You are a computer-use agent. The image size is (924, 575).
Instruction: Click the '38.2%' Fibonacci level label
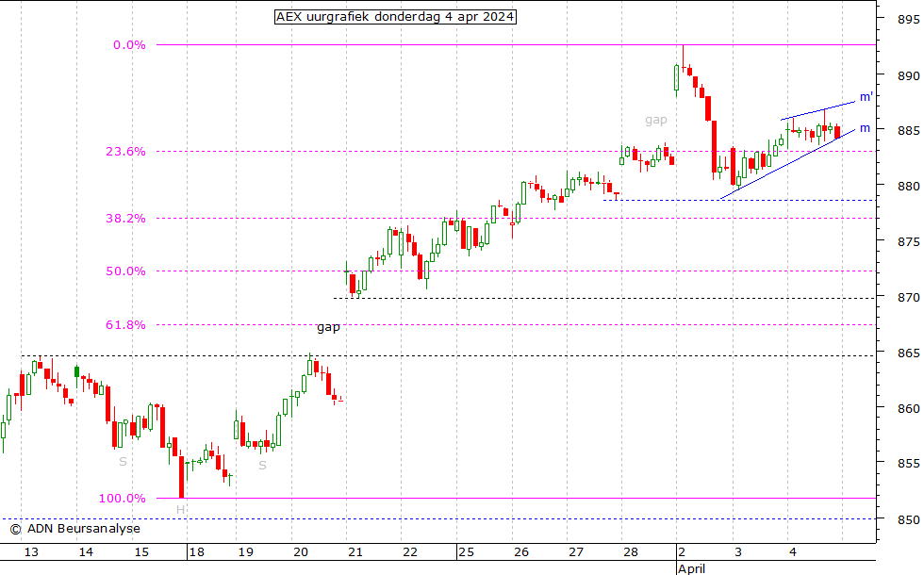(125, 219)
